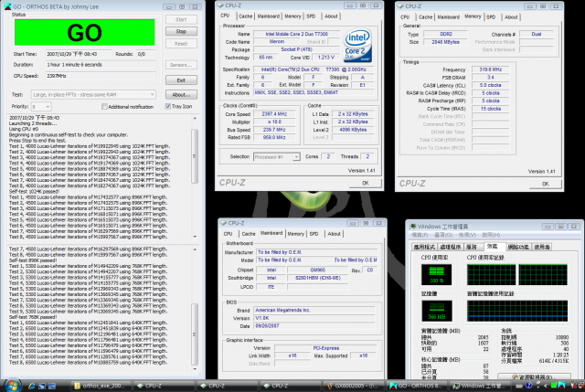Click the Intel Core 2 Duo logo
Screen dimensions: 585x392
[357, 46]
